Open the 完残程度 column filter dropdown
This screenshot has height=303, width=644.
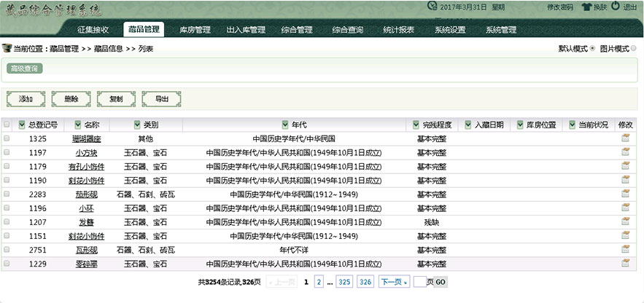point(416,125)
